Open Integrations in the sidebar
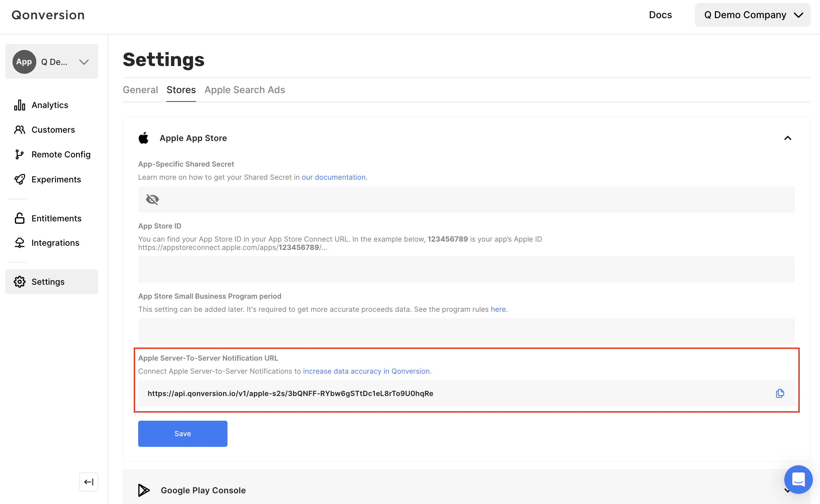The width and height of the screenshot is (820, 504). click(55, 243)
